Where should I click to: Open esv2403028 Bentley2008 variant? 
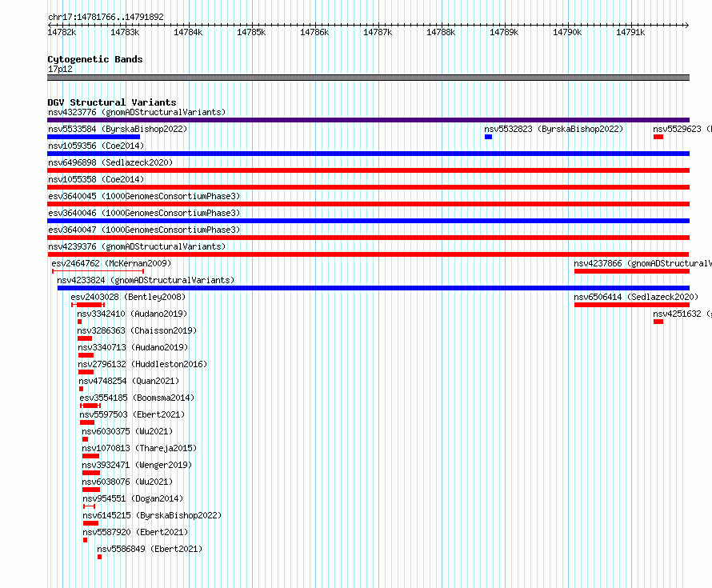point(128,297)
